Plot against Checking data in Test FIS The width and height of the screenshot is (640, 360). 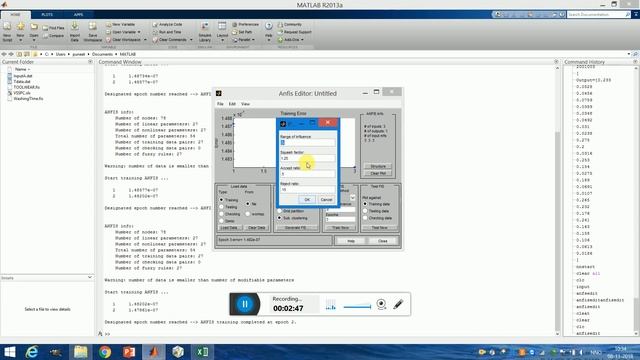click(x=365, y=218)
